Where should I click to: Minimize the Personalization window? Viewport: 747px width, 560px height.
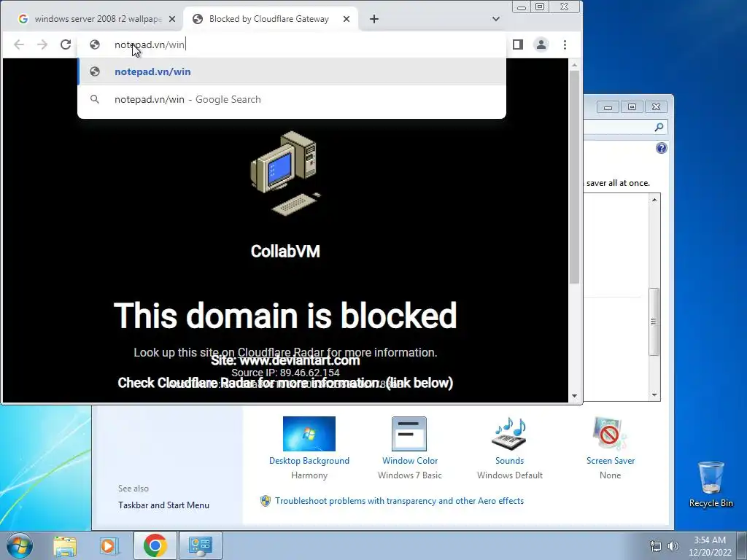[x=608, y=107]
